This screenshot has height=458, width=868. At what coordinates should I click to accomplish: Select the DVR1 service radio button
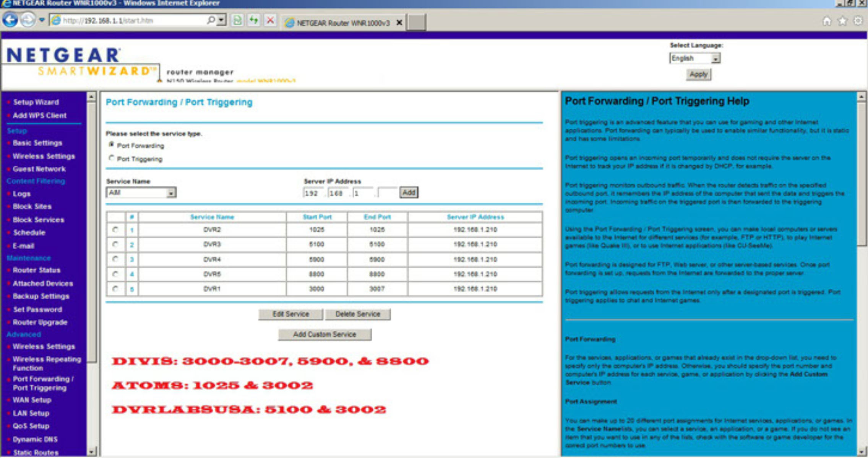point(115,288)
